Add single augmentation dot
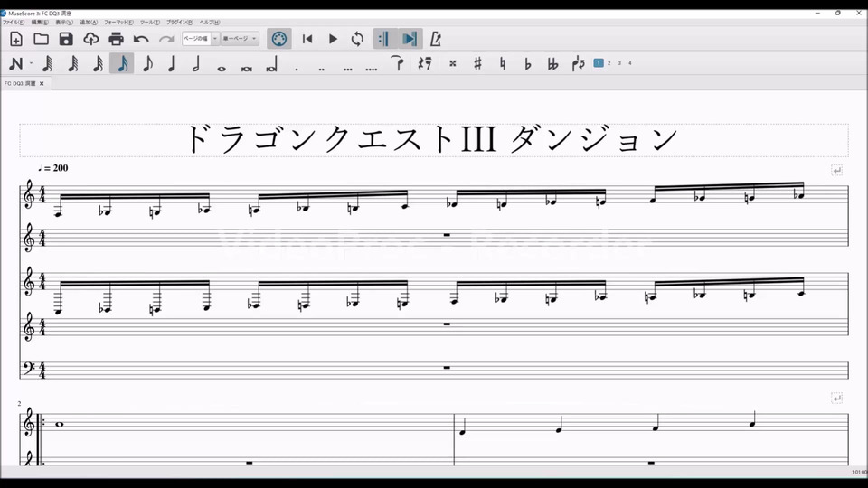 (x=297, y=70)
